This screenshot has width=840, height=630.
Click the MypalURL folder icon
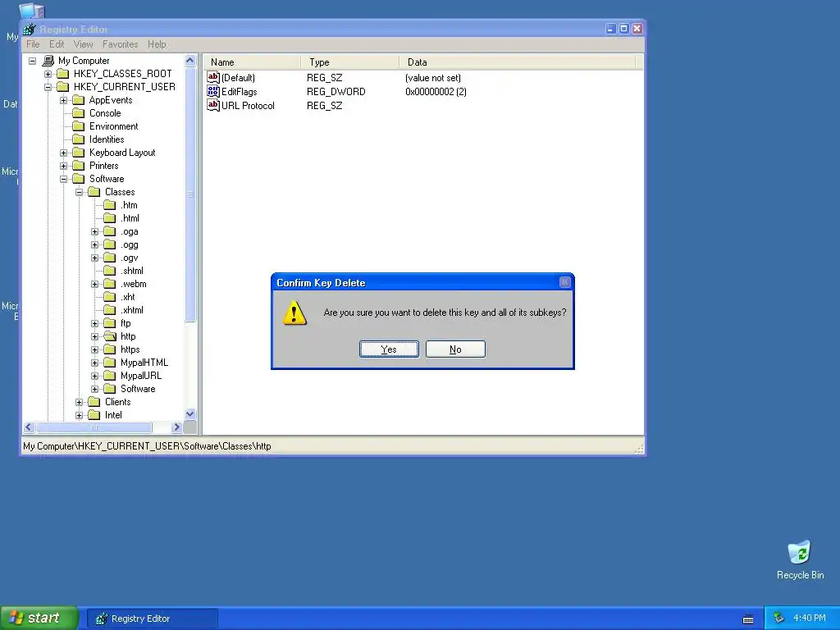[109, 376]
